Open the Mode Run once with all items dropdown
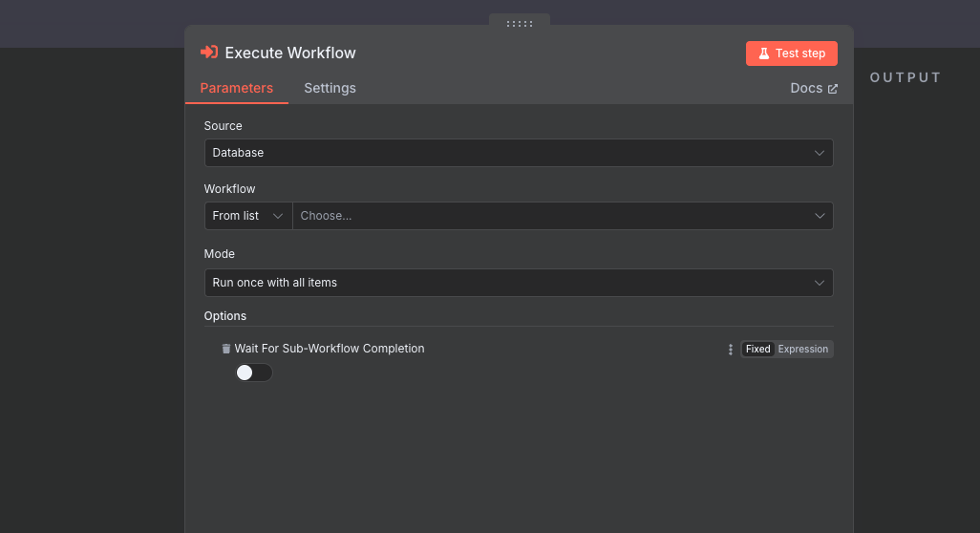980x533 pixels. point(519,283)
